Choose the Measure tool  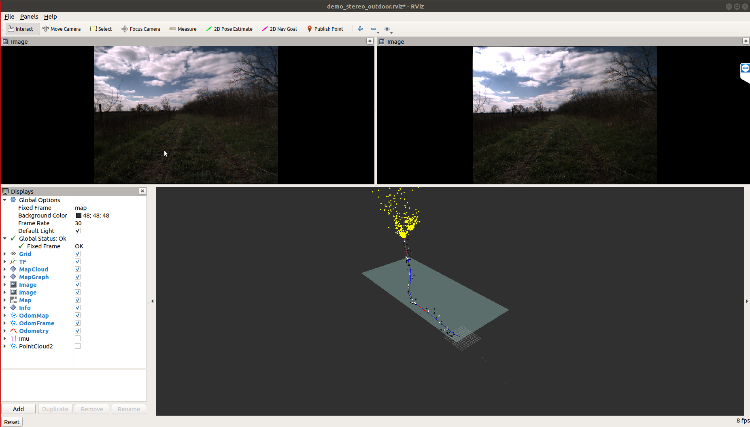click(x=183, y=29)
